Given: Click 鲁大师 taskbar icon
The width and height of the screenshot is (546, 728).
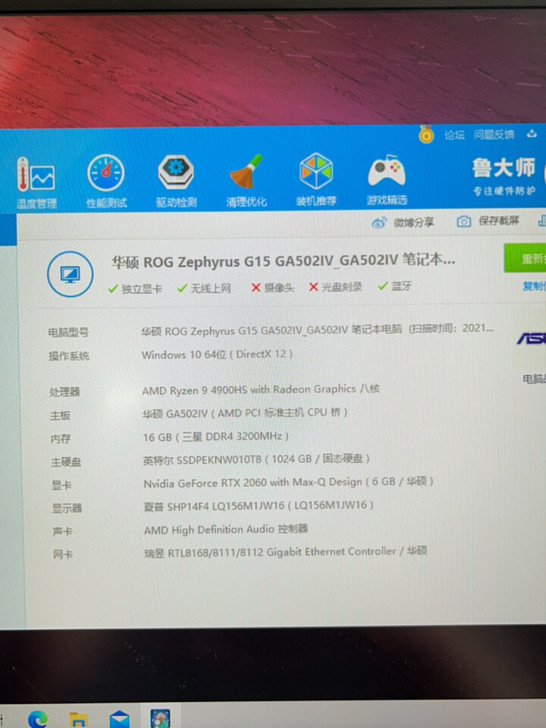Looking at the screenshot, I should (x=160, y=719).
